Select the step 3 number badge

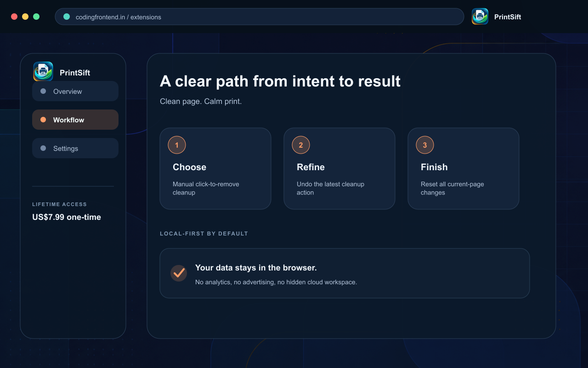[x=425, y=145]
